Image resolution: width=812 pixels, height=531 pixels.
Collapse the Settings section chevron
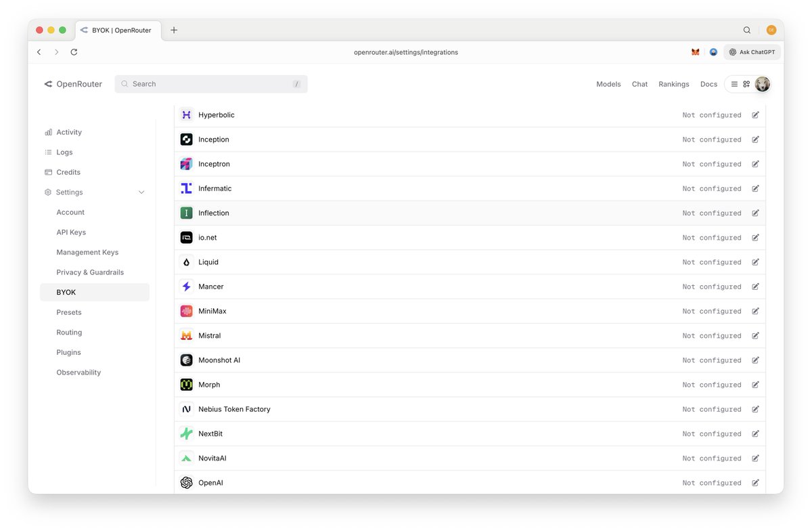(x=141, y=192)
